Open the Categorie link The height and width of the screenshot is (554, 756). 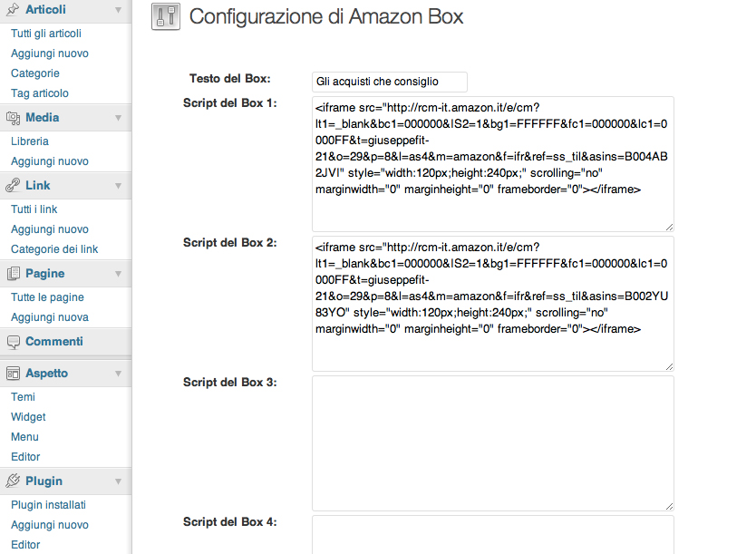pos(35,73)
